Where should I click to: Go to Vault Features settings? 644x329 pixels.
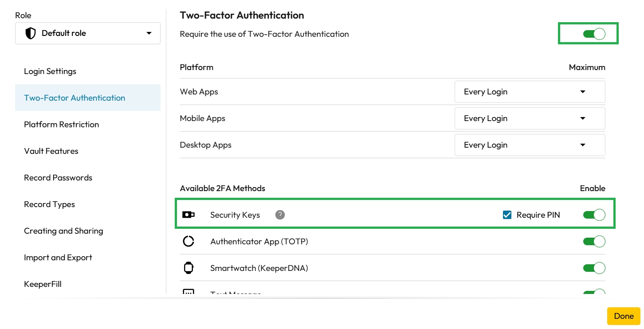(51, 151)
